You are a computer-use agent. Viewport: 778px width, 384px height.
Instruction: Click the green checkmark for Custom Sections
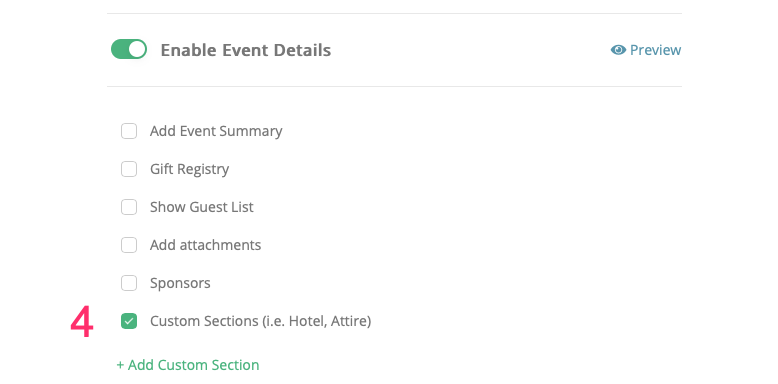tap(129, 321)
